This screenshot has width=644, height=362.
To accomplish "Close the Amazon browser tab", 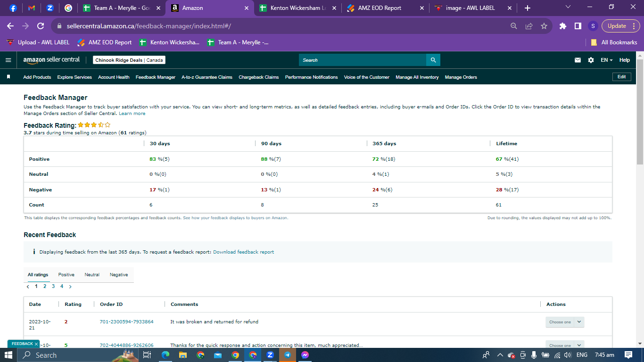I will (x=247, y=8).
